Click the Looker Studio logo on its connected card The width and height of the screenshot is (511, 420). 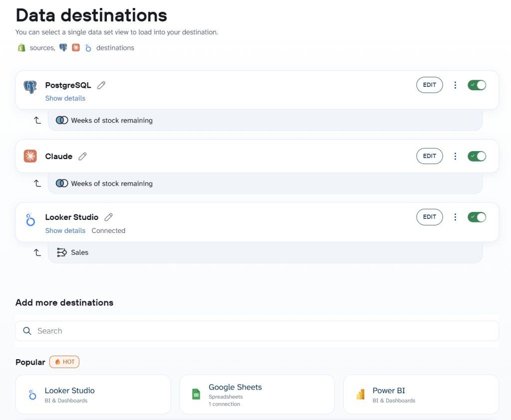(30, 219)
